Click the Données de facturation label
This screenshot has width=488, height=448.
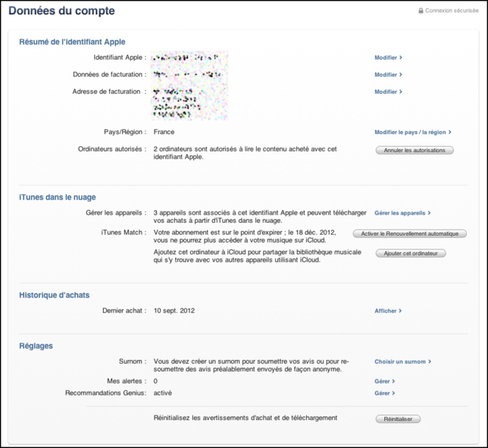[110, 75]
